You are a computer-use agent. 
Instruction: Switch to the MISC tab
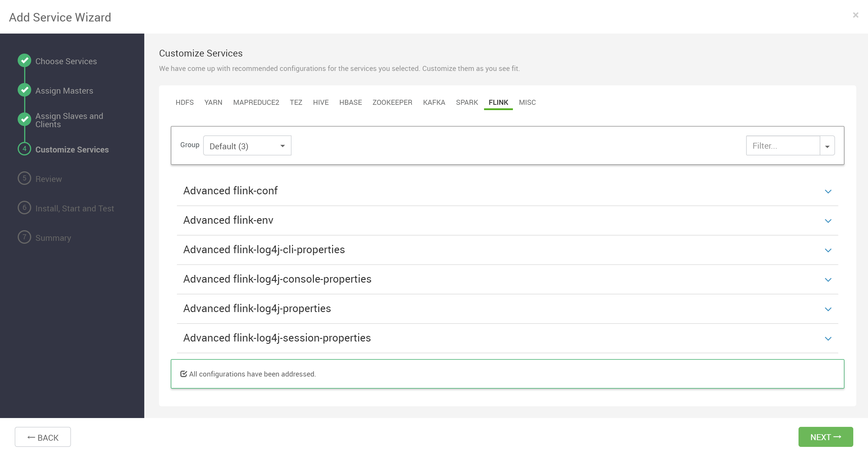(527, 102)
